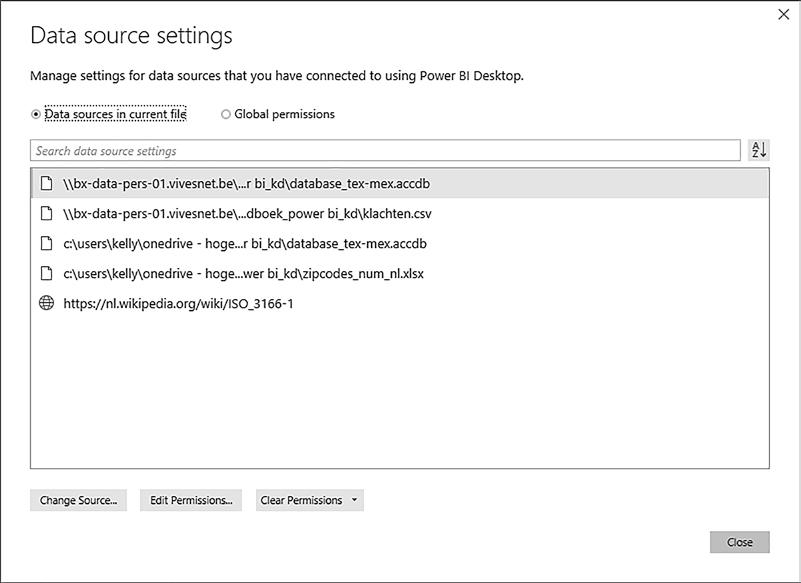Screen dimensions: 801x583
Task: Click the Change Source button
Action: pos(78,500)
